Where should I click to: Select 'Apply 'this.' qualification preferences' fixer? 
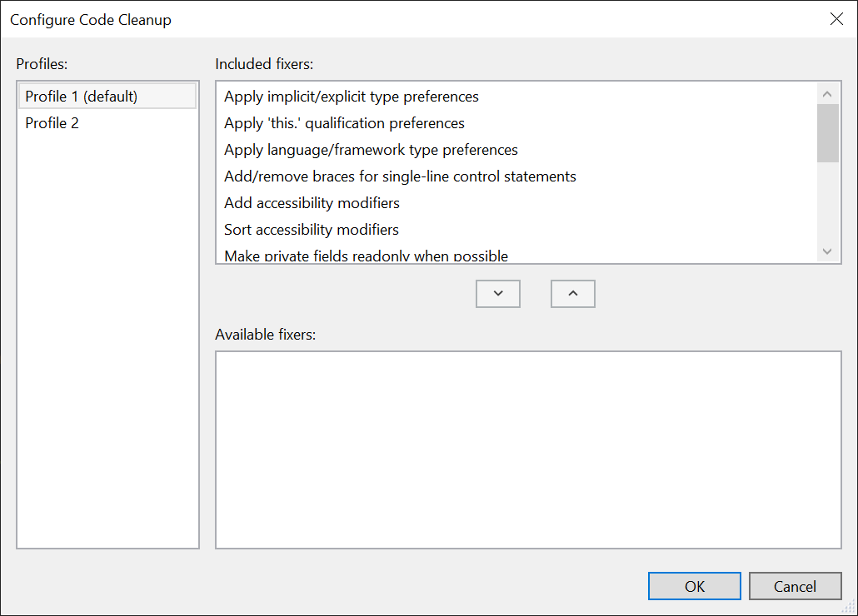[343, 123]
